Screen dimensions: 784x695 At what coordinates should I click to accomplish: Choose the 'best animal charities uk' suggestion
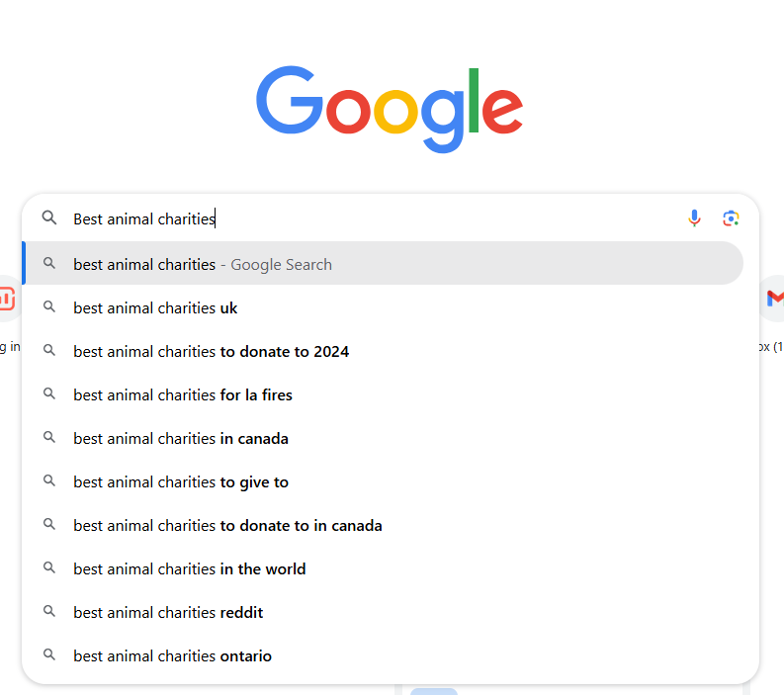(155, 307)
